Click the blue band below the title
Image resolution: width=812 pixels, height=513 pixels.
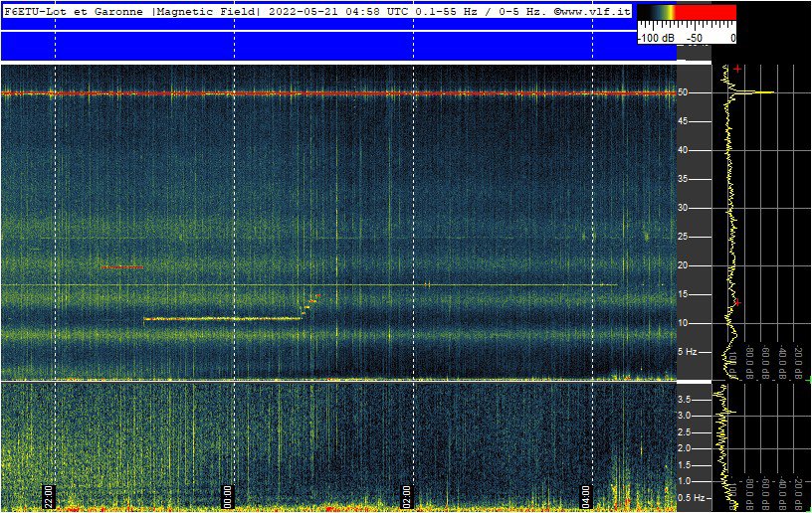point(318,45)
